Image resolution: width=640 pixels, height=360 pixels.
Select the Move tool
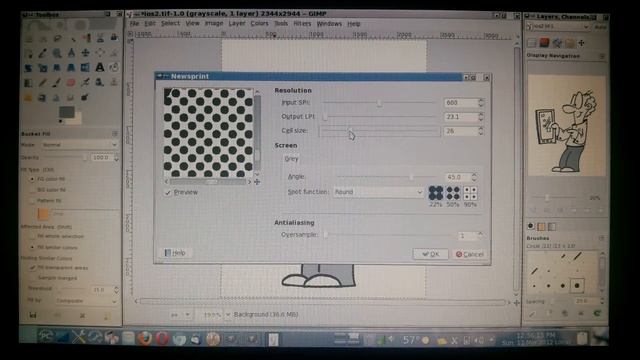(x=86, y=53)
